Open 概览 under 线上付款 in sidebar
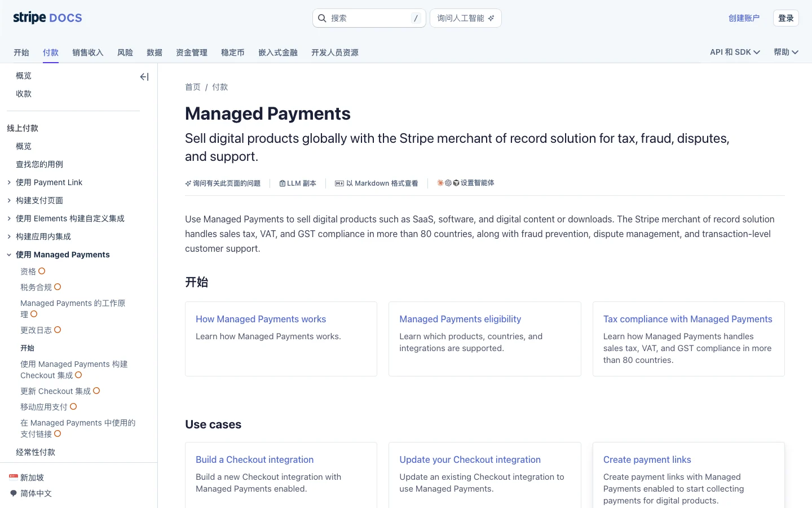Image resolution: width=812 pixels, height=508 pixels. coord(24,146)
